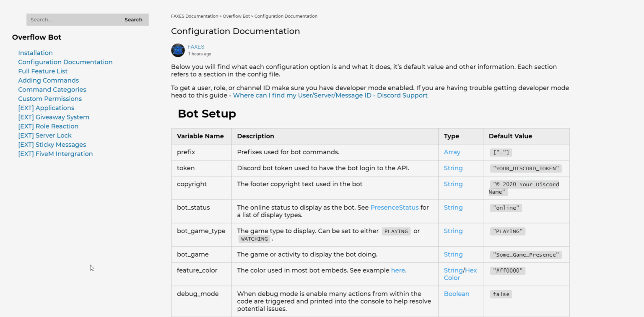Viewport: 644px width, 317px height.
Task: Click the feature_color example 'here' link
Action: (x=397, y=270)
